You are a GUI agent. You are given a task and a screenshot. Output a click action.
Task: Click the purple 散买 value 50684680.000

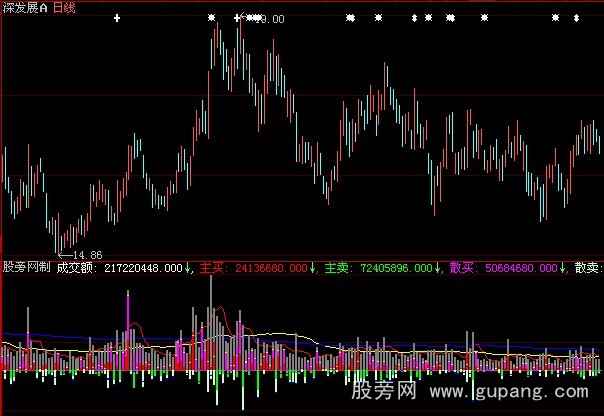click(521, 268)
